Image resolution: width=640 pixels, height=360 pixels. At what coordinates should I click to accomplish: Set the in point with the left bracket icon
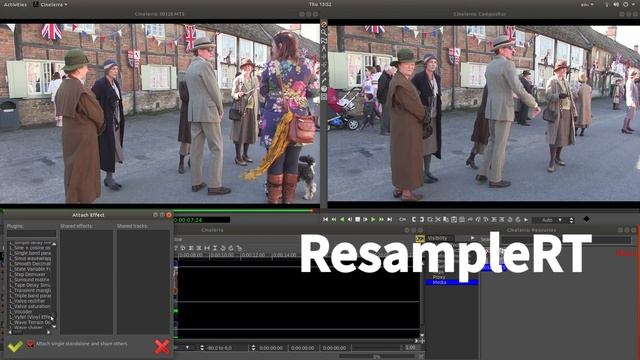point(414,220)
